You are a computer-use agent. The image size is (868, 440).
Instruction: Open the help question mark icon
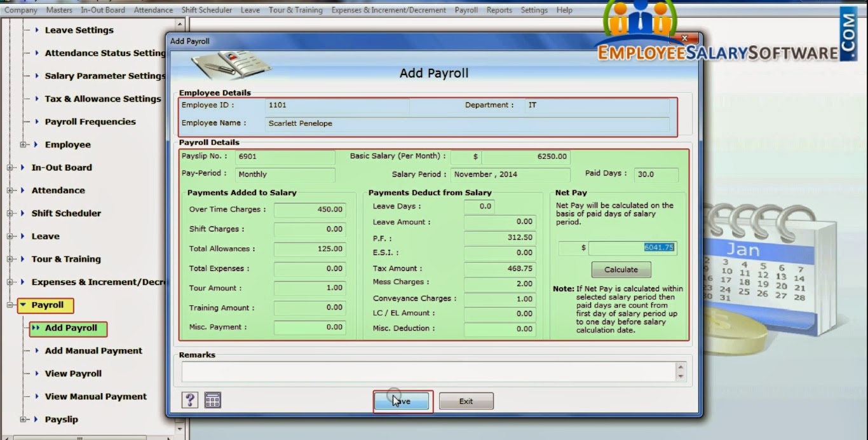click(189, 400)
